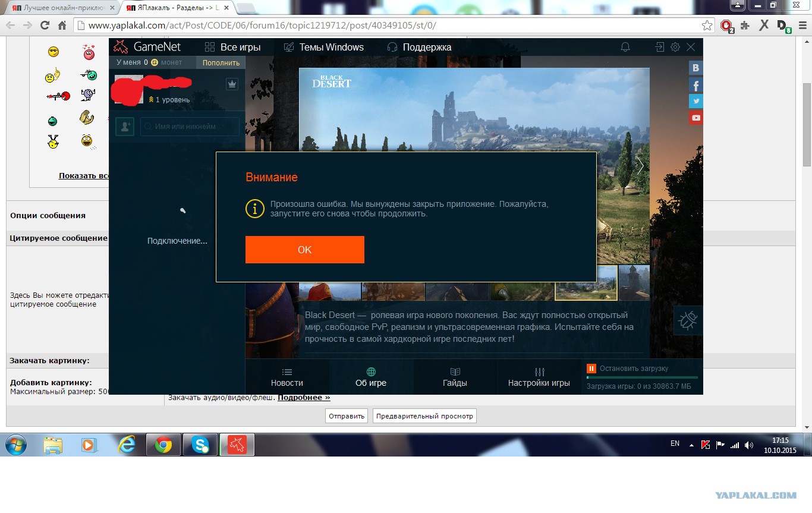Viewport: 812px width, 513px height.
Task: Pause the game download with the orange pause icon
Action: click(x=591, y=369)
